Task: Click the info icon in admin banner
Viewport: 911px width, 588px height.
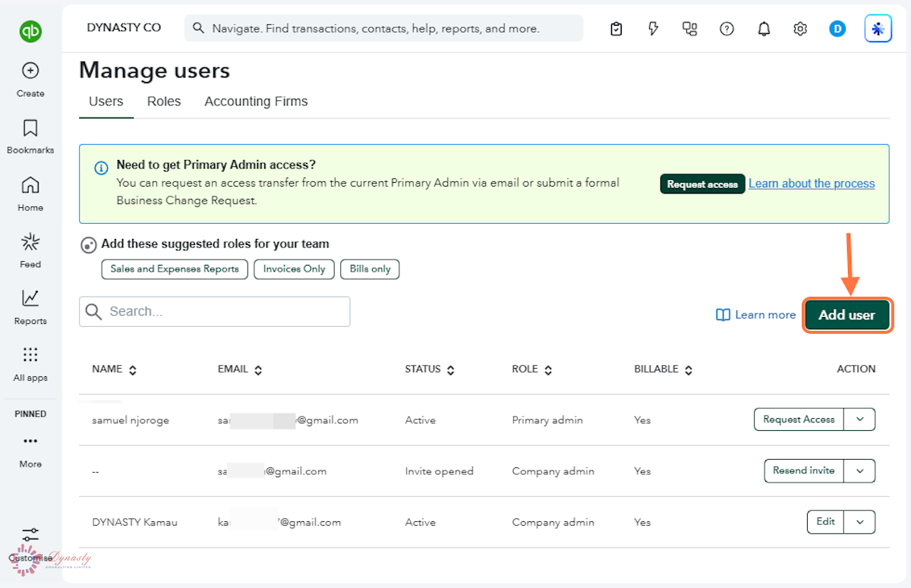Action: tap(101, 168)
